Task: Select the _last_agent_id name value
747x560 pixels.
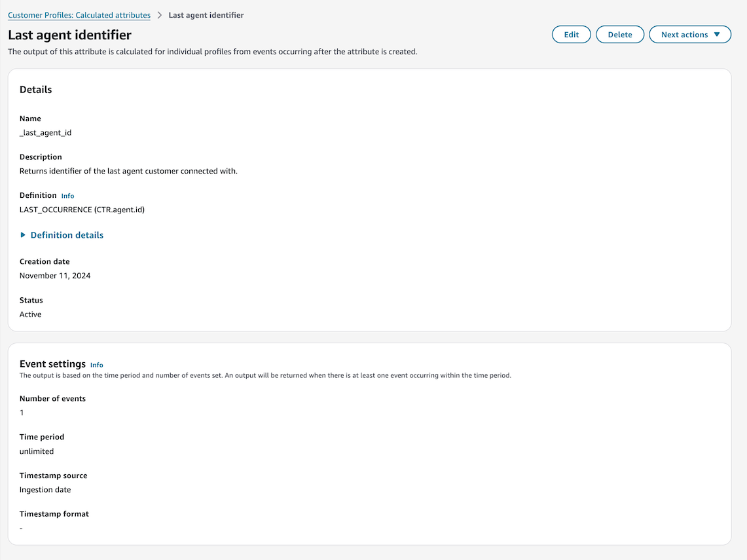Action: pos(46,133)
